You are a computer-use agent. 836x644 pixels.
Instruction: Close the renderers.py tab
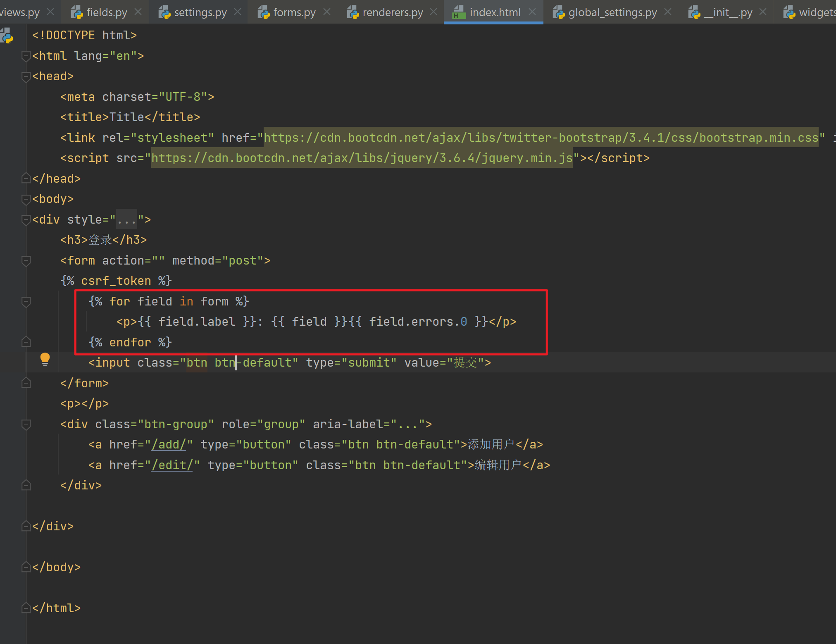(x=433, y=12)
